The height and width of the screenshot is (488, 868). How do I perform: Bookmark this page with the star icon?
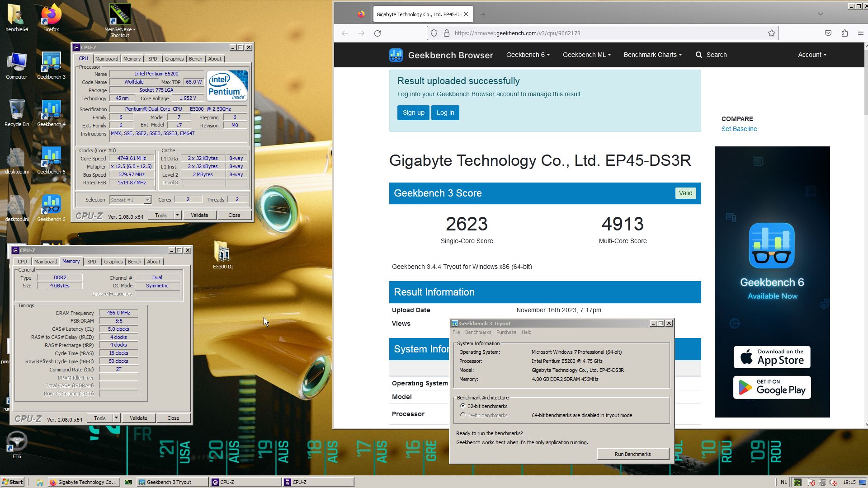(772, 33)
